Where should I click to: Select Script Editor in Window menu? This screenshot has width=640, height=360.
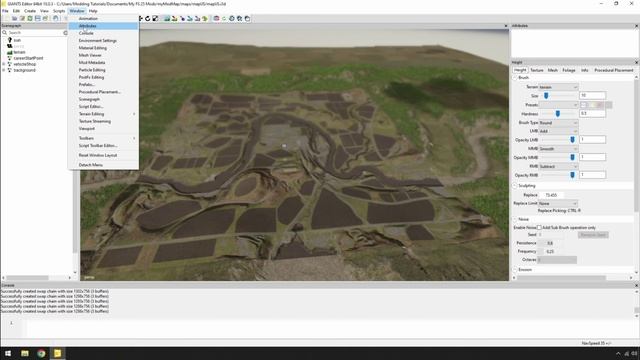104,107
